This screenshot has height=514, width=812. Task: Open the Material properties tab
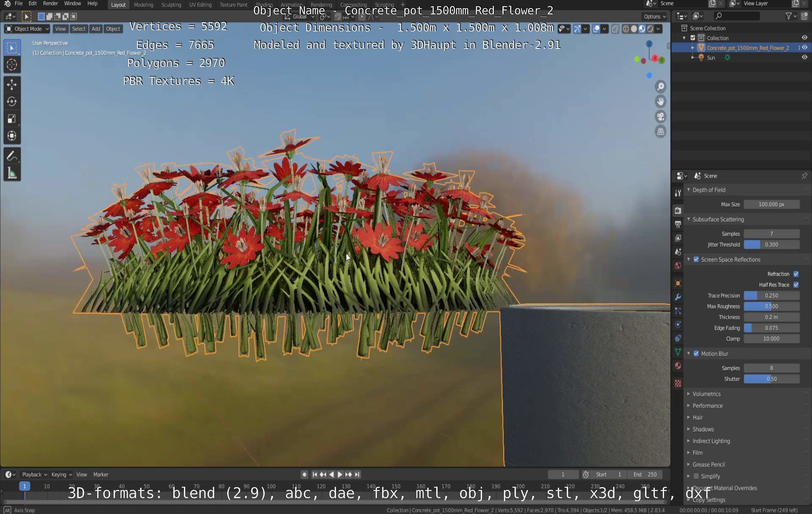click(678, 366)
